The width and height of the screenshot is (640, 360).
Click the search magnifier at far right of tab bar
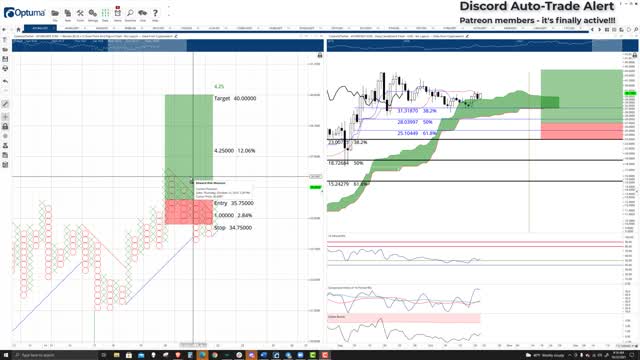pyautogui.click(x=636, y=30)
